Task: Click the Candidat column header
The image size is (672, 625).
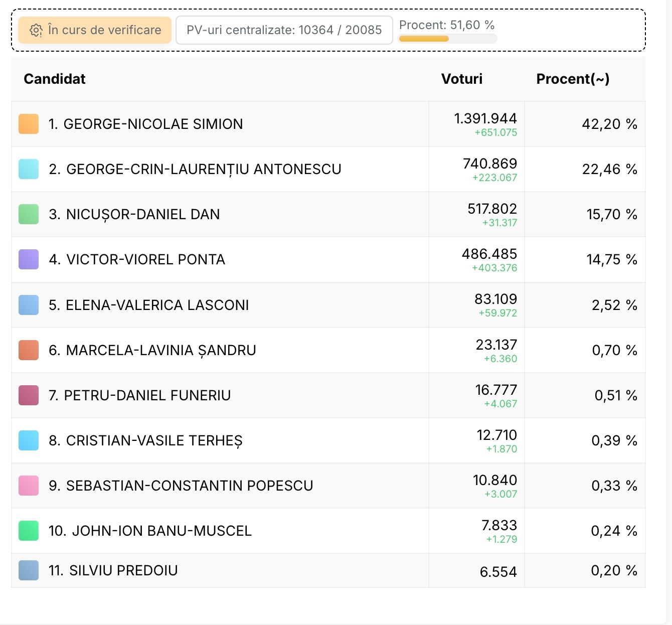Action: pos(55,79)
